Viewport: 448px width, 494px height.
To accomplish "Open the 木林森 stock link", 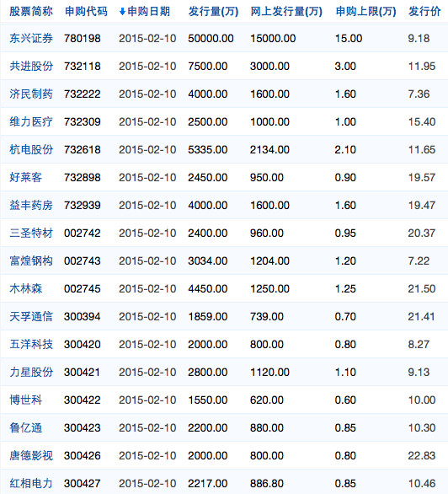I will [x=26, y=288].
